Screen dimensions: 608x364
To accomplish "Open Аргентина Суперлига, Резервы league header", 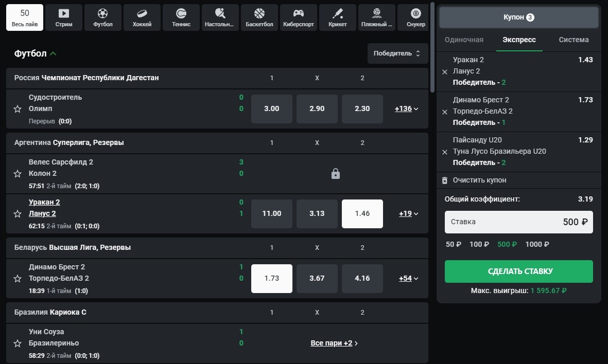I will (x=217, y=142).
